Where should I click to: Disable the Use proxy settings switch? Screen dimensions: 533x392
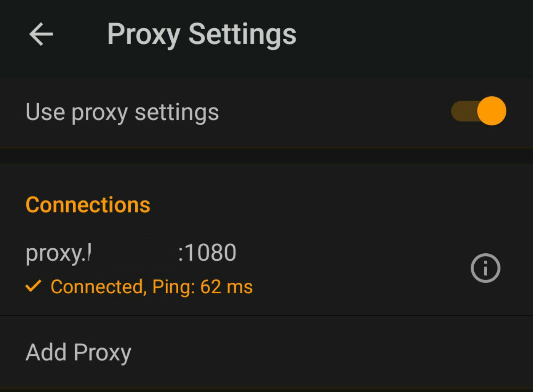[x=478, y=111]
